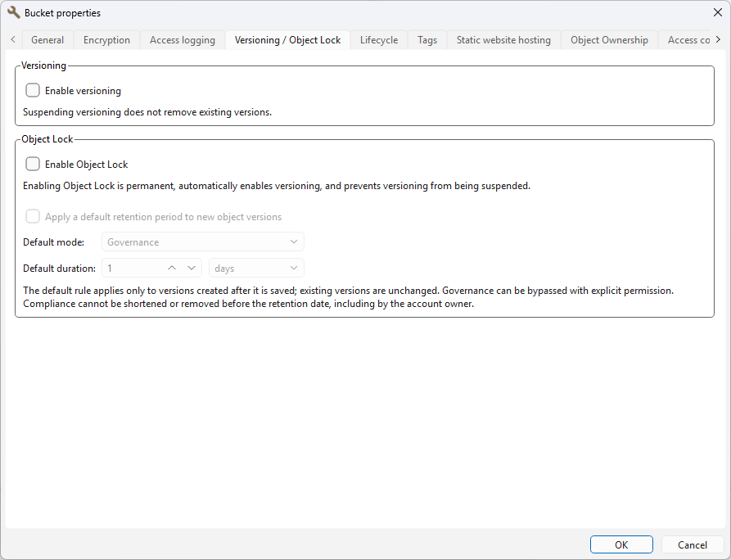Open the Access logging tab
Viewport: 731px width, 560px height.
pyautogui.click(x=183, y=40)
